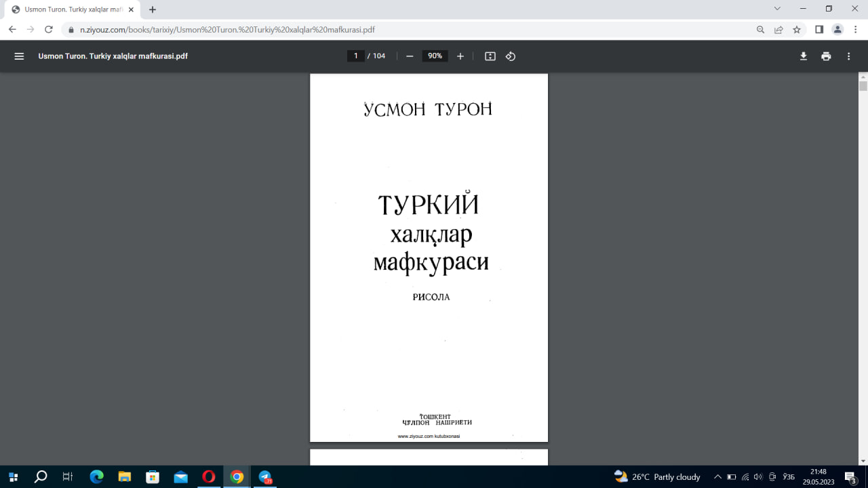
Task: Zoom in on the PDF document
Action: (x=460, y=56)
